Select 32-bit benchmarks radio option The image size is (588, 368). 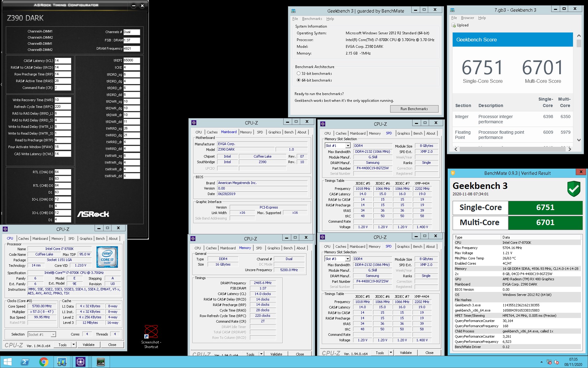[x=299, y=74]
